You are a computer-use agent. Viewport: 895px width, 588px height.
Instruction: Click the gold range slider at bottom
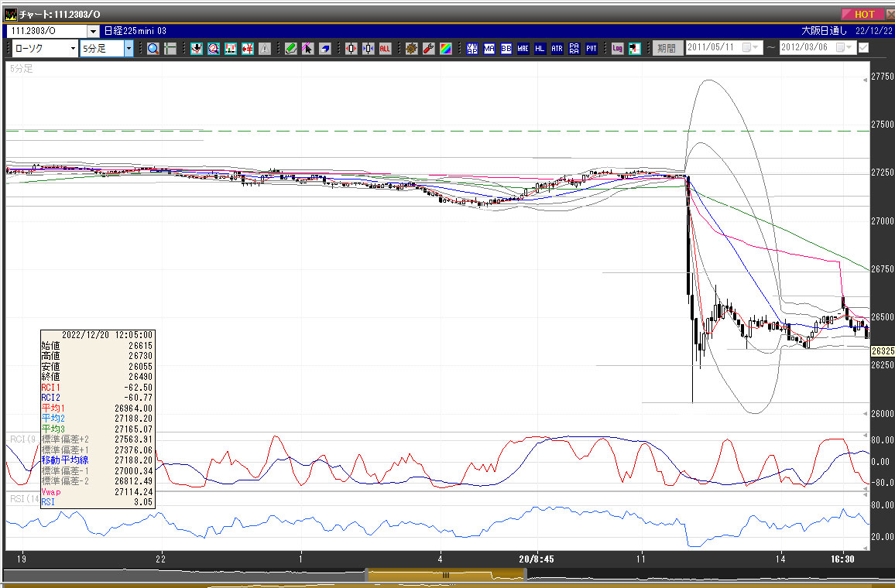tap(446, 575)
